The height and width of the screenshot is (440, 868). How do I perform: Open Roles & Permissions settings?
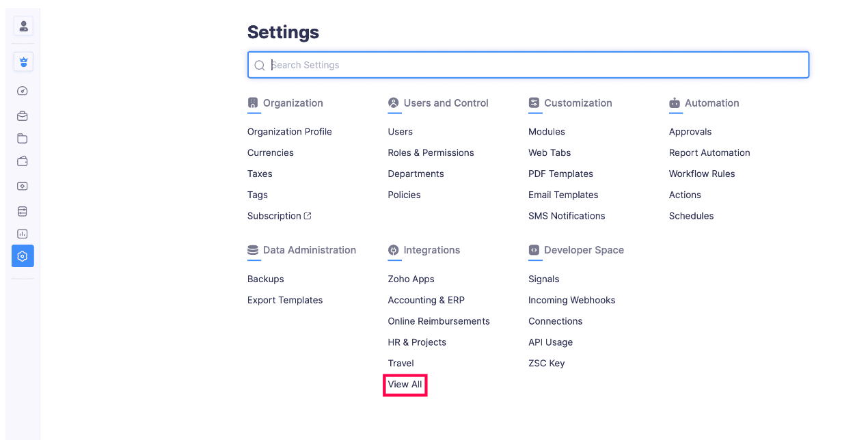pyautogui.click(x=431, y=152)
